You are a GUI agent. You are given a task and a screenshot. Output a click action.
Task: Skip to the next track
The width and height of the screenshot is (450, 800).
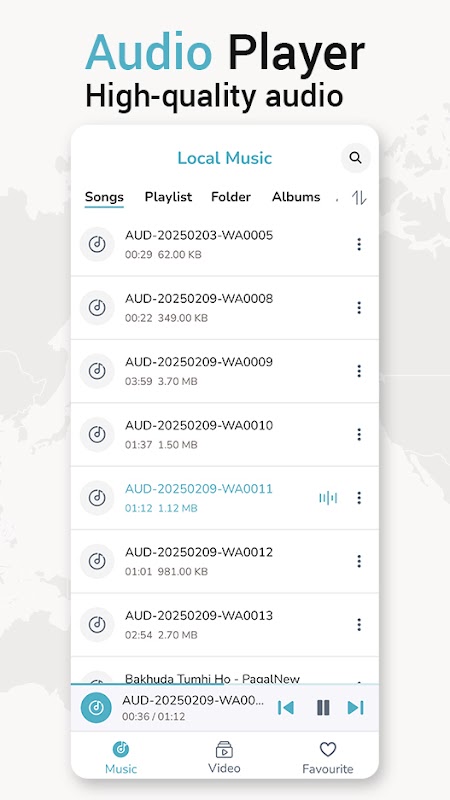tap(356, 708)
